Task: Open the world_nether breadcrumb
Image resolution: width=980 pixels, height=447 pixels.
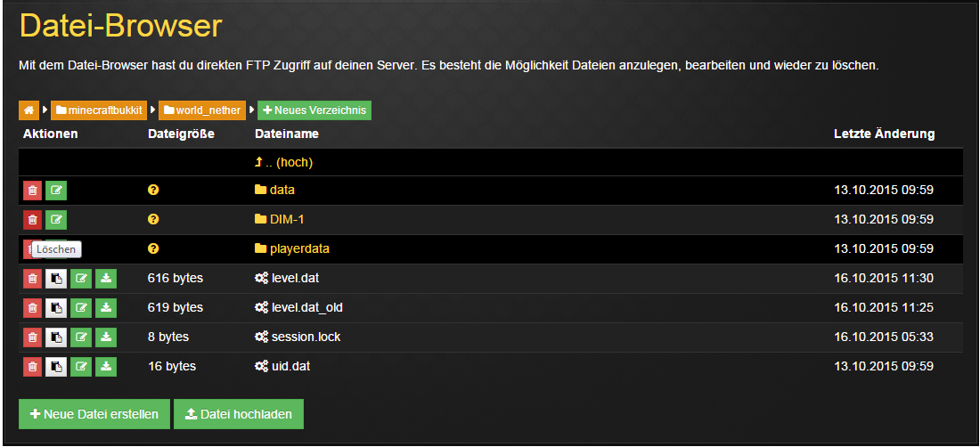Action: click(202, 110)
